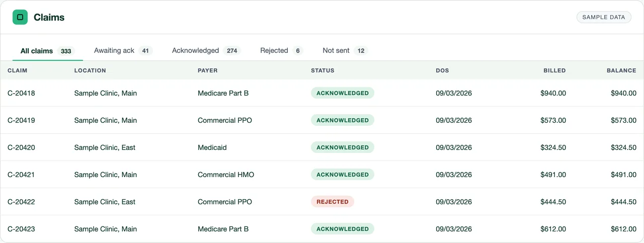Click Commercial PPO in row C-20422
Image resolution: width=644 pixels, height=243 pixels.
(225, 202)
